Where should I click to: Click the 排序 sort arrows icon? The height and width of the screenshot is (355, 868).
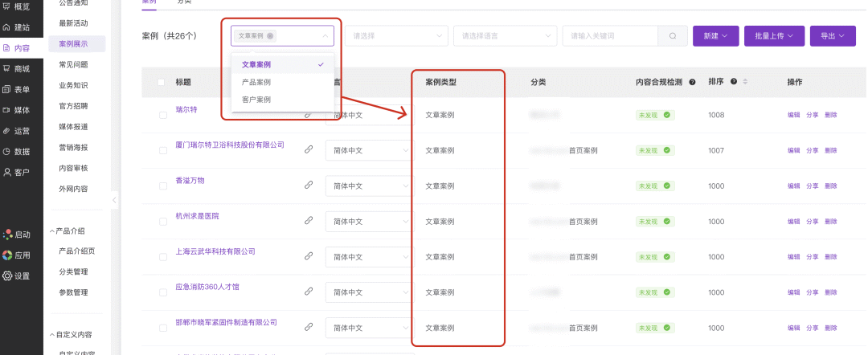click(x=744, y=82)
